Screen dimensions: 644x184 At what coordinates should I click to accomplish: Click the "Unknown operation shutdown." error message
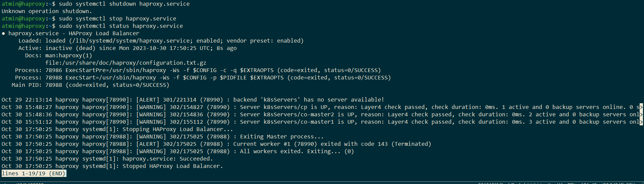coord(47,11)
